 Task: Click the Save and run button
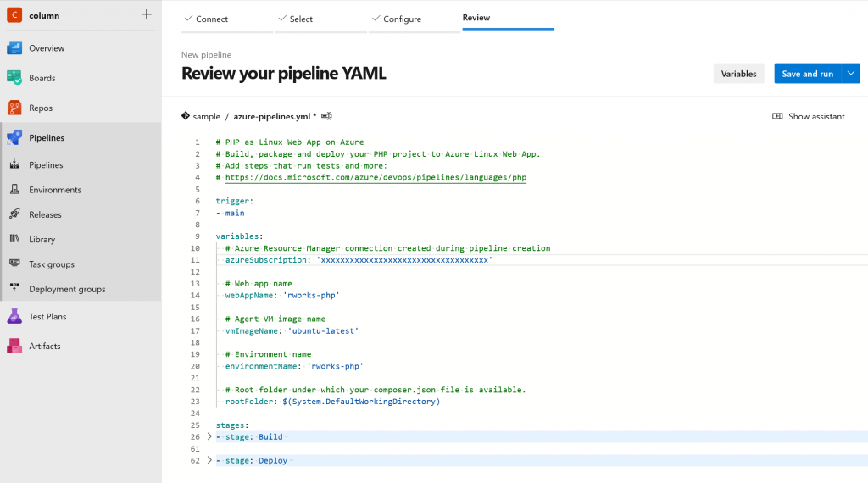click(x=808, y=74)
